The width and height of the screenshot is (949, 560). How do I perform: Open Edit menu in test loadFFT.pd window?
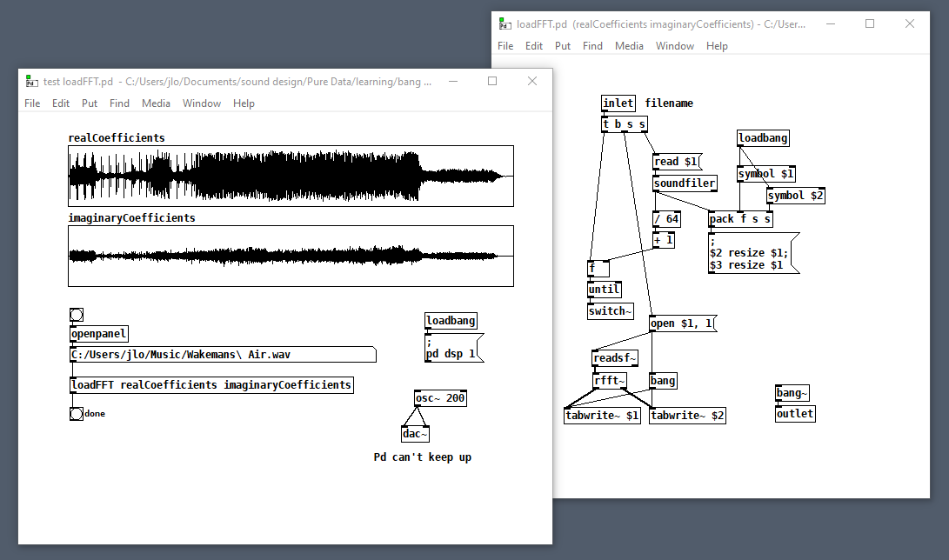[61, 103]
